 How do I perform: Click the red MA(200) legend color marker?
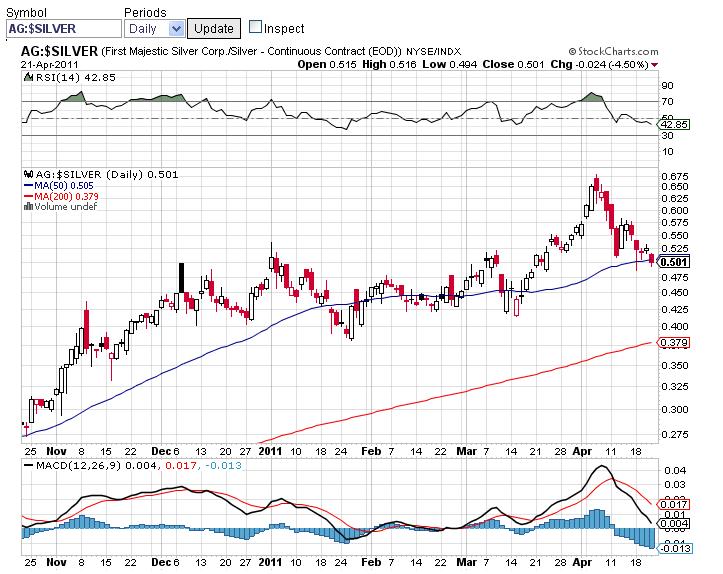28,196
